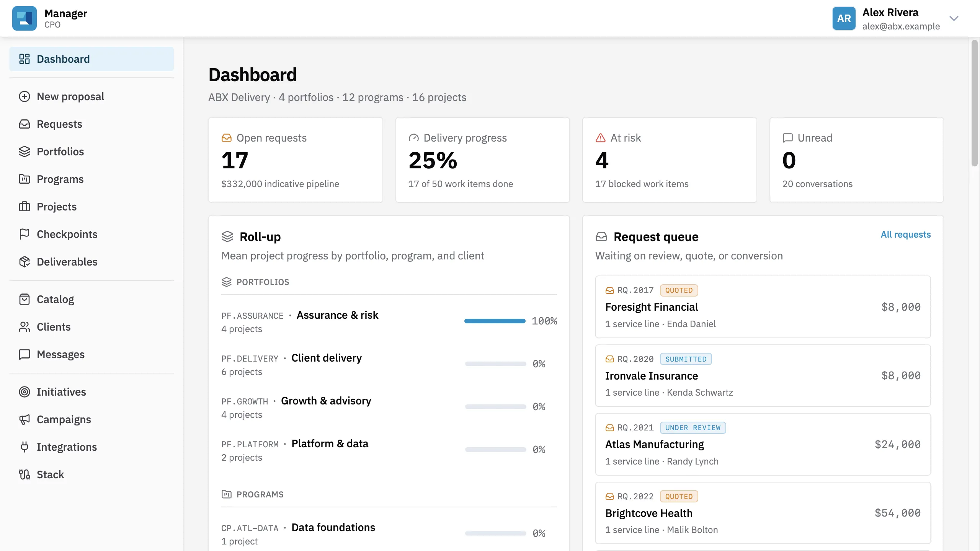The image size is (980, 551).
Task: Click the Checkpoints flag icon
Action: click(24, 234)
